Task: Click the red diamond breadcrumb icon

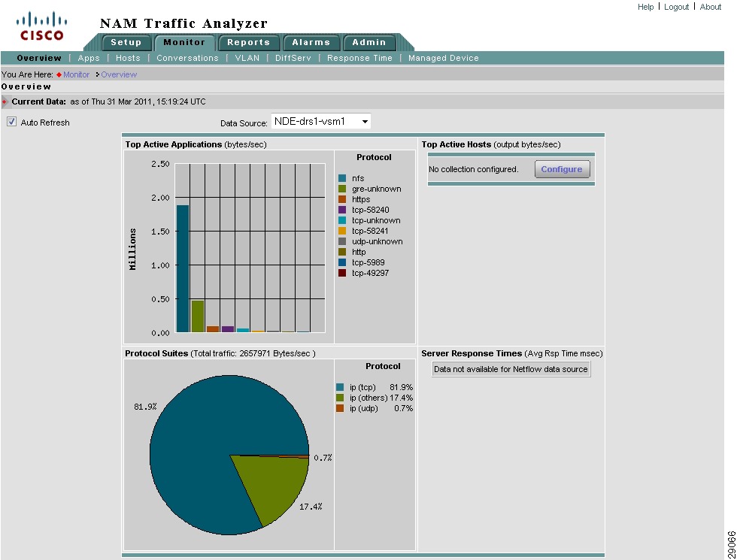Action: pos(59,74)
